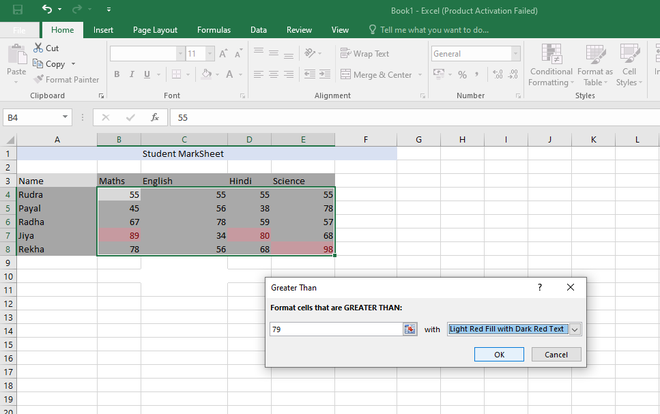Toggle Wrap Text option
Image resolution: width=660 pixels, height=414 pixels.
(x=364, y=53)
